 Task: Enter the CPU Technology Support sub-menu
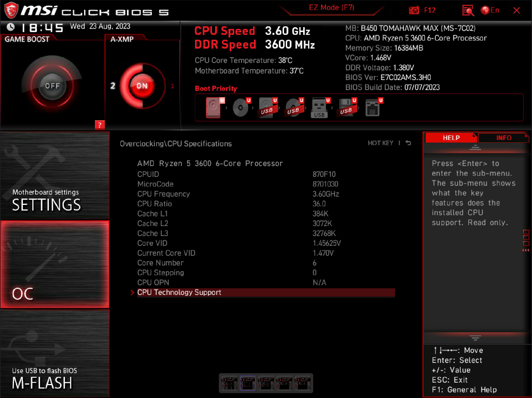click(x=266, y=292)
